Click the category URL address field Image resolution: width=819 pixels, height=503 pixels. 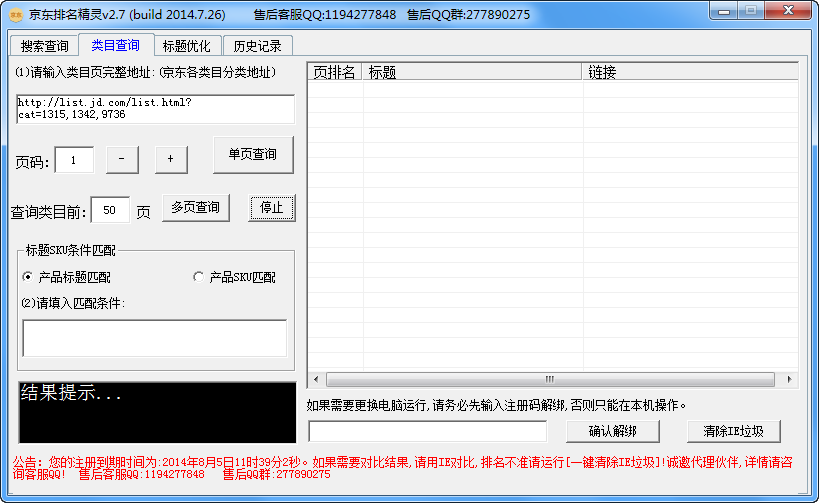(156, 109)
